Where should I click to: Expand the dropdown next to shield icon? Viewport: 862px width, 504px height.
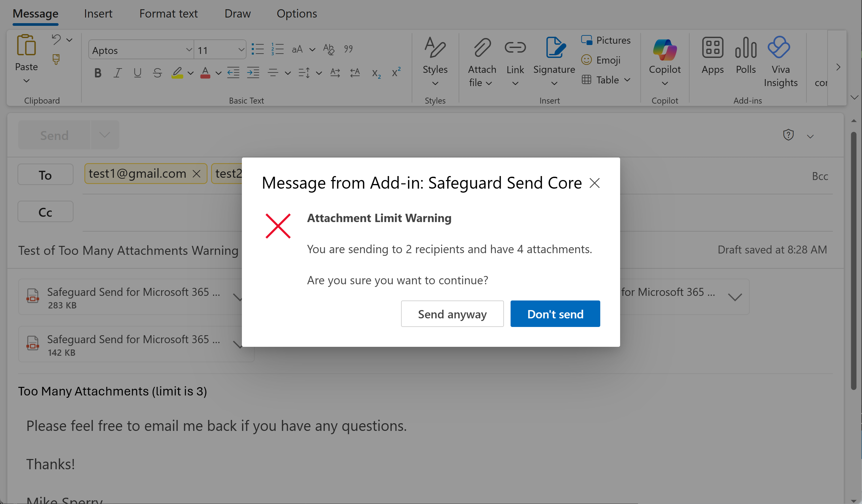tap(810, 136)
